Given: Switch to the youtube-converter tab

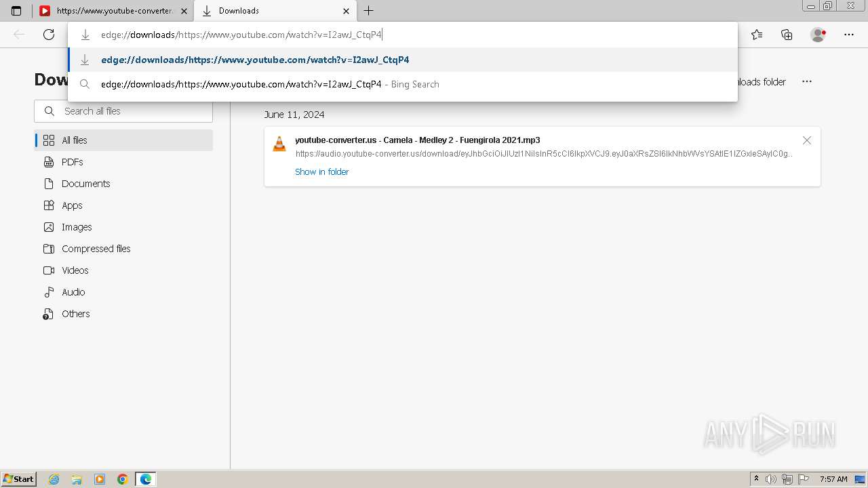Looking at the screenshot, I should pos(114,11).
